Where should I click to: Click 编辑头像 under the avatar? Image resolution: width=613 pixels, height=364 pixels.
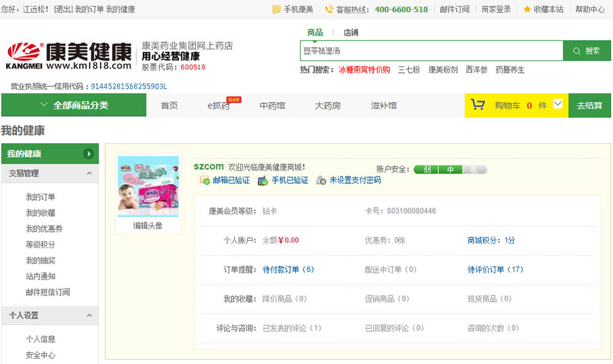click(x=148, y=226)
